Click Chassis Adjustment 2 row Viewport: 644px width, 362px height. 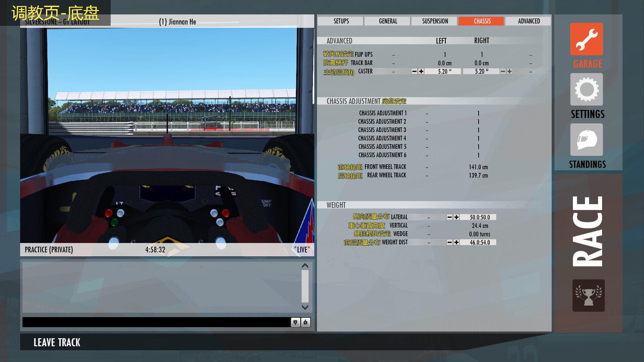pos(419,122)
